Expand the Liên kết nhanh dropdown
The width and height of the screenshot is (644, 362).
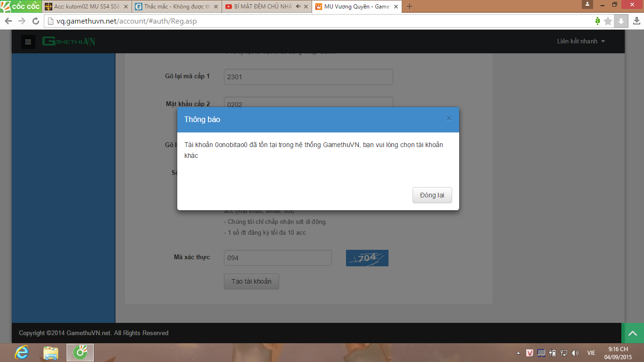(581, 41)
